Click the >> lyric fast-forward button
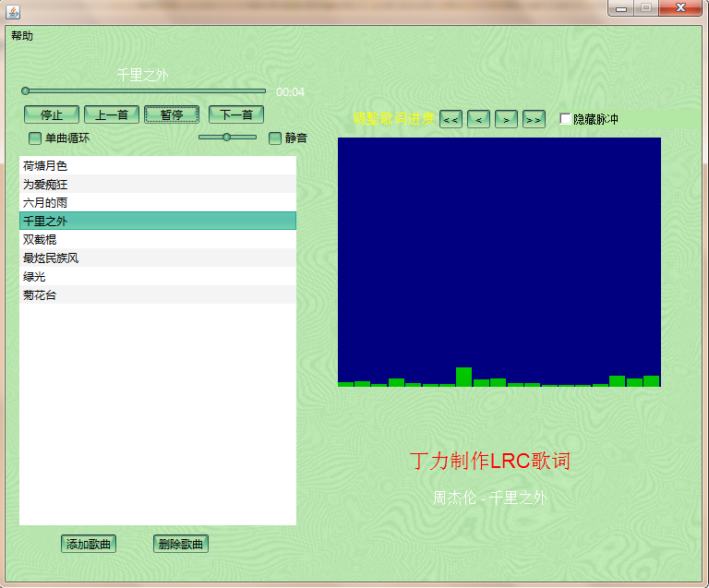This screenshot has width=709, height=588. (x=534, y=119)
